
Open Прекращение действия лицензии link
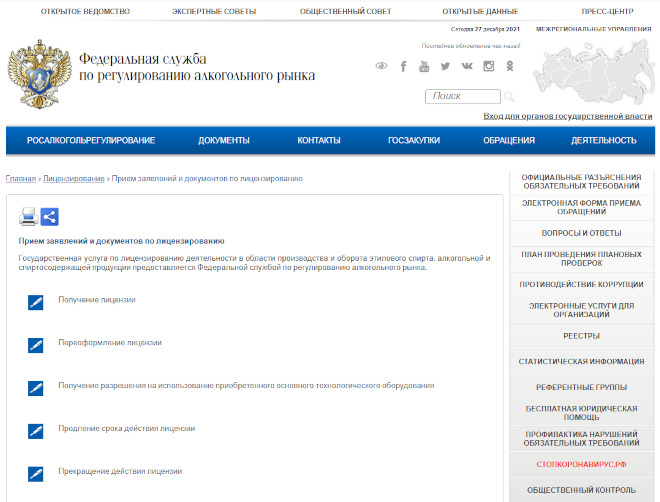point(120,471)
